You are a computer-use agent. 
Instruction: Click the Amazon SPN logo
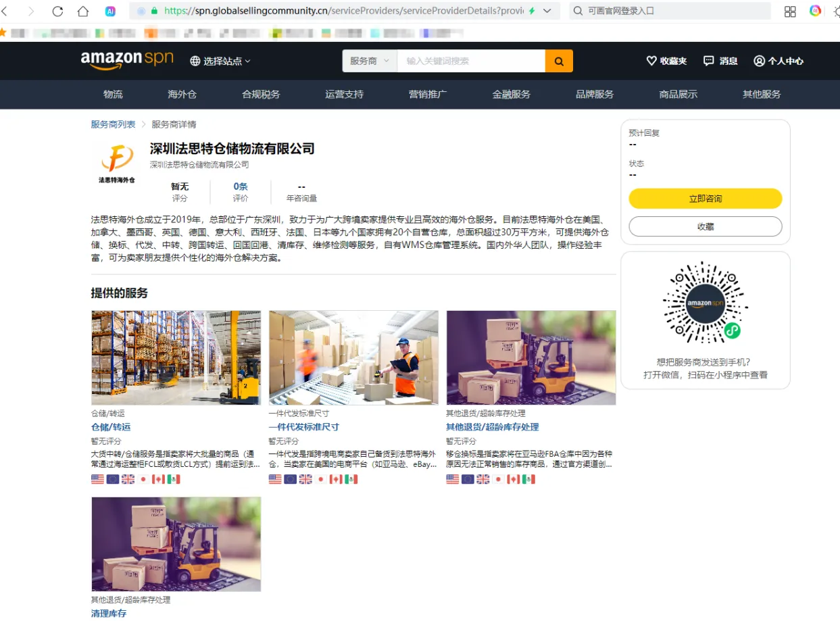[x=127, y=60]
